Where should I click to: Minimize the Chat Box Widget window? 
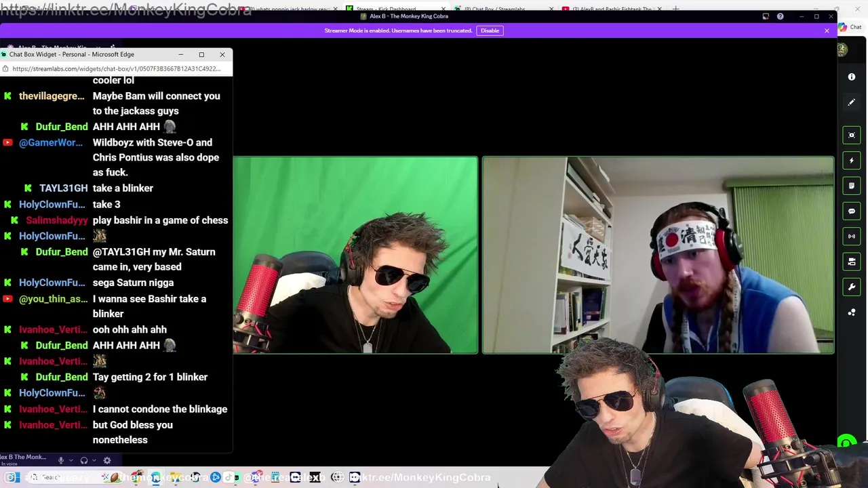coord(180,54)
